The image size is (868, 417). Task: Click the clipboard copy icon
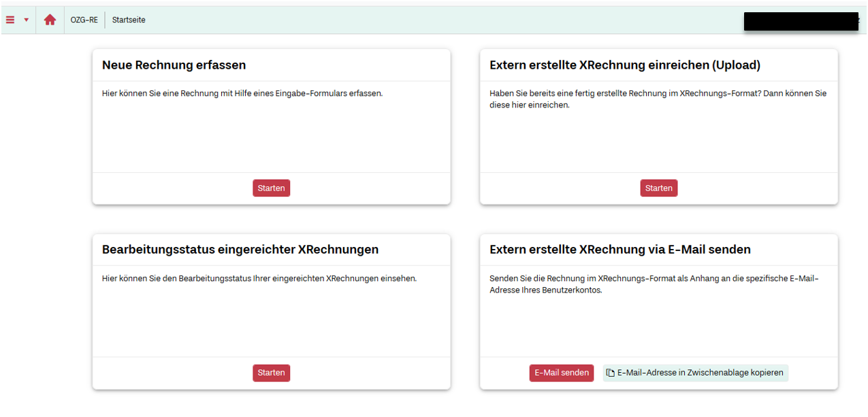click(x=611, y=373)
